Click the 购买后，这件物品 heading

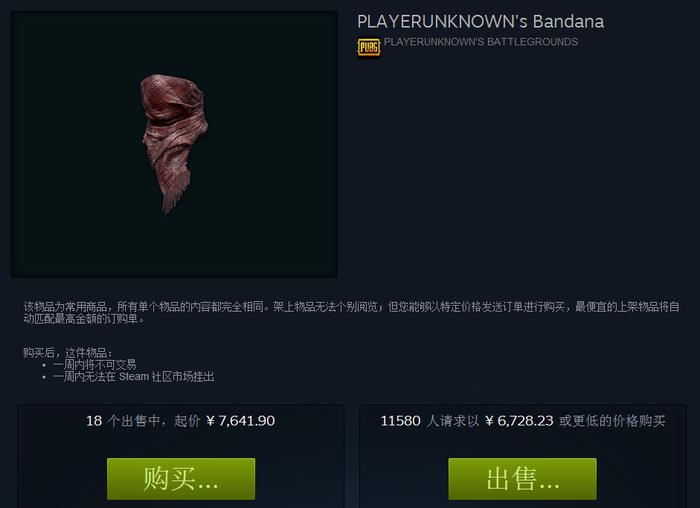[x=67, y=353]
